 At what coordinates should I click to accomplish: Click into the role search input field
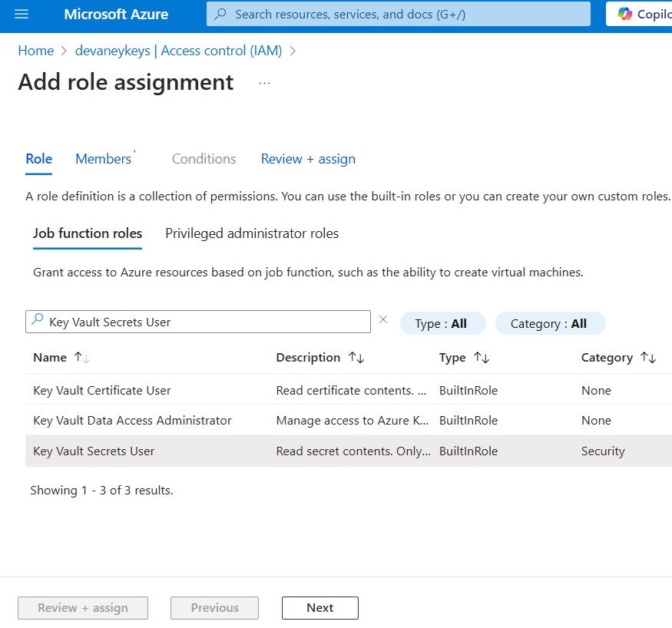(198, 322)
